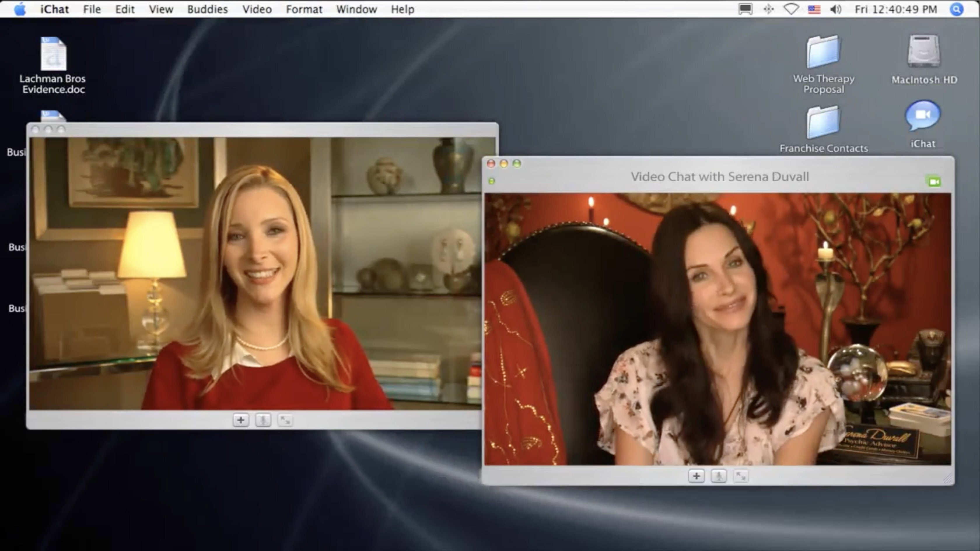Screen dimensions: 980x551
Task: Minimize the Video Chat with Serena Duvall window
Action: tap(504, 164)
